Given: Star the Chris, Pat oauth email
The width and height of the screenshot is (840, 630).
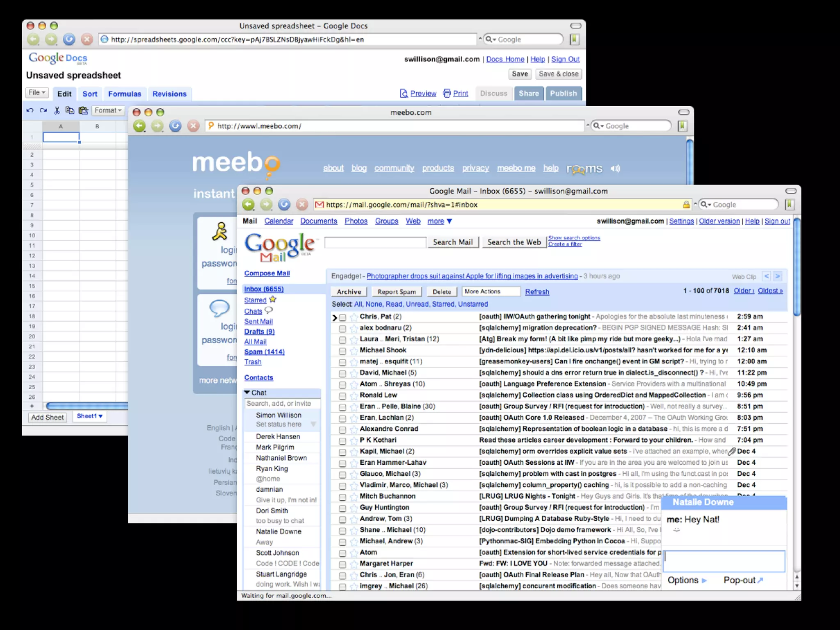Looking at the screenshot, I should point(354,317).
